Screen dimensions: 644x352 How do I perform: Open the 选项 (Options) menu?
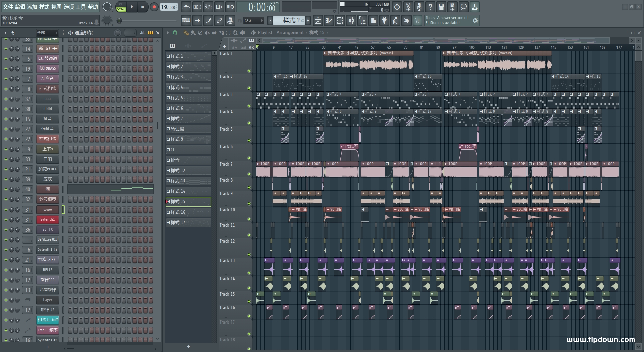coord(69,7)
